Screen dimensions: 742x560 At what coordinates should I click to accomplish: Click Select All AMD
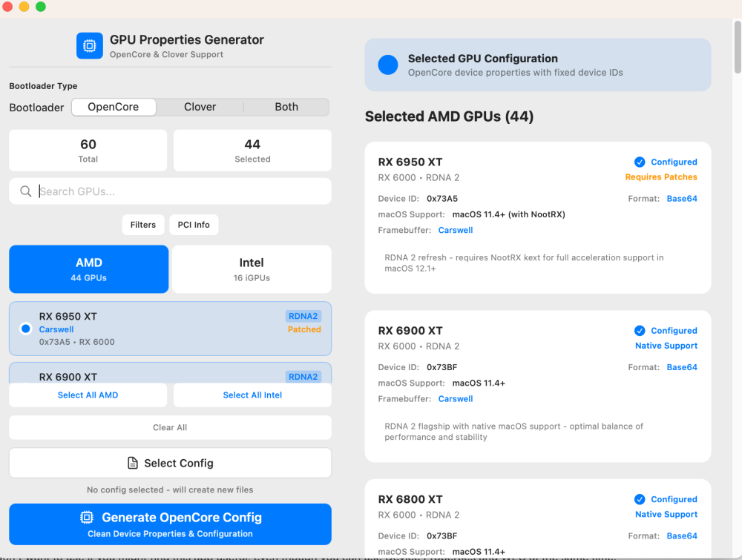88,395
